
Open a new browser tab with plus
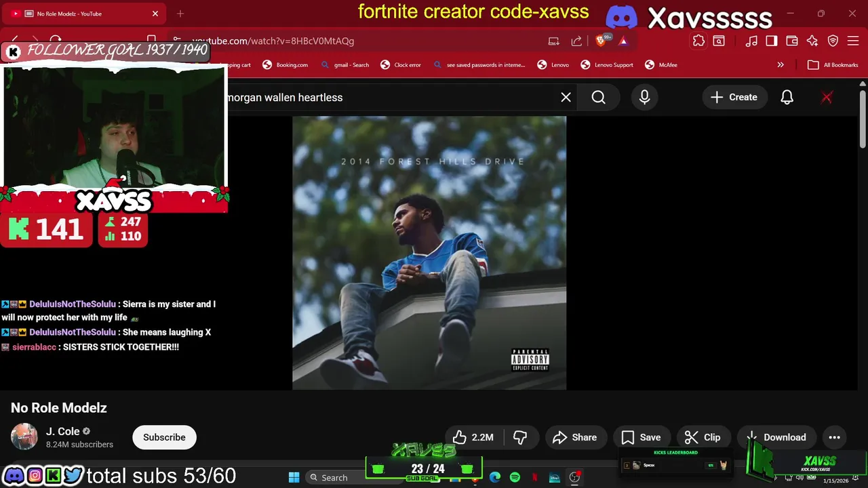(180, 14)
